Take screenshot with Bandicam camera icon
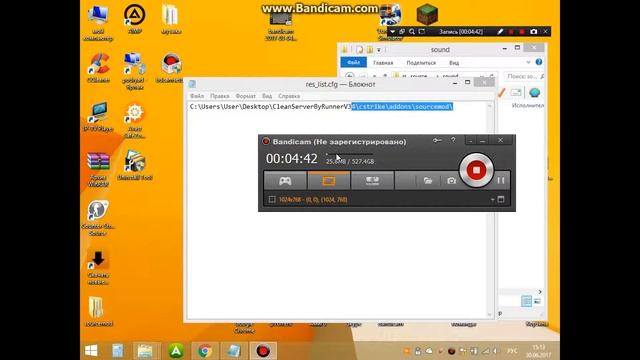This screenshot has height=360, width=640. click(x=451, y=180)
